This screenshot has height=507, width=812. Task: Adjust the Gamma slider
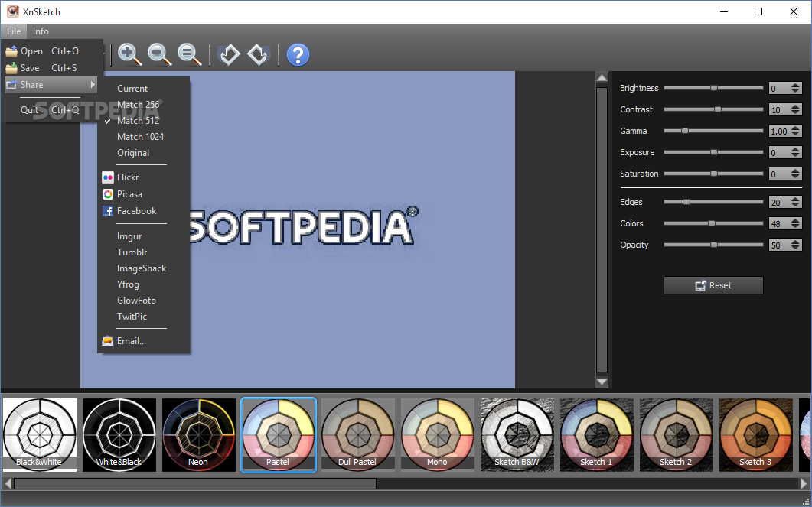click(x=713, y=131)
